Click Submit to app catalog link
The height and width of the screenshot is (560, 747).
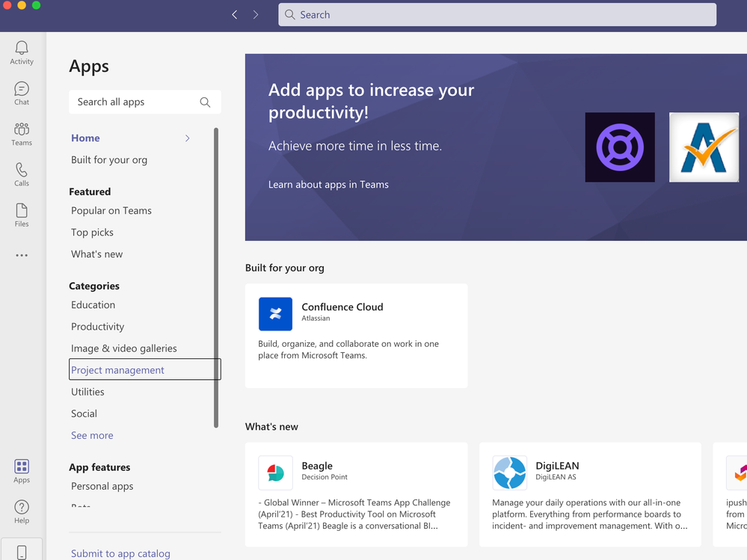point(120,553)
